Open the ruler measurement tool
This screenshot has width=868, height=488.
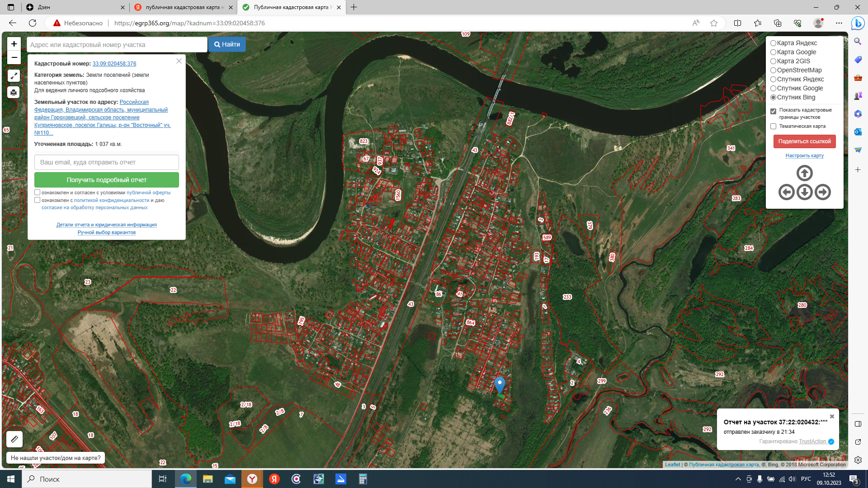[14, 439]
